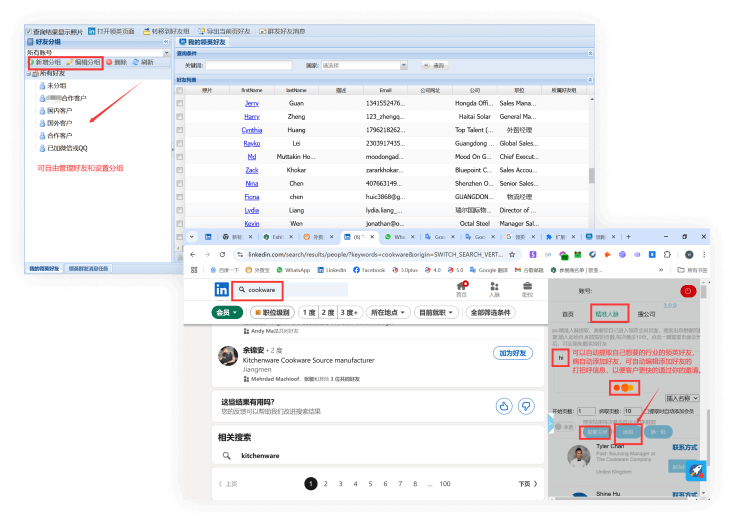The height and width of the screenshot is (524, 734).
Task: Click the browser reload icon
Action: click(222, 255)
